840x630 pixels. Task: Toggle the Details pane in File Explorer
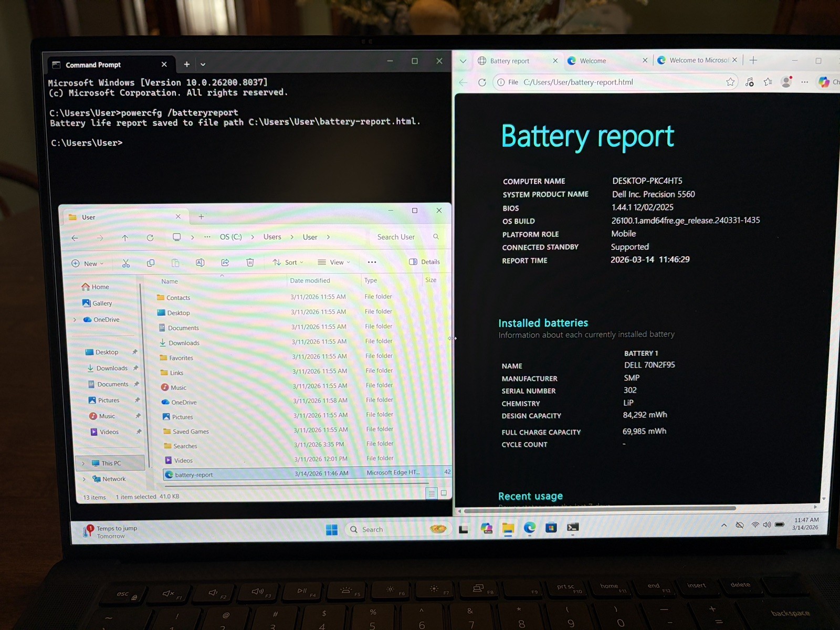(x=424, y=261)
